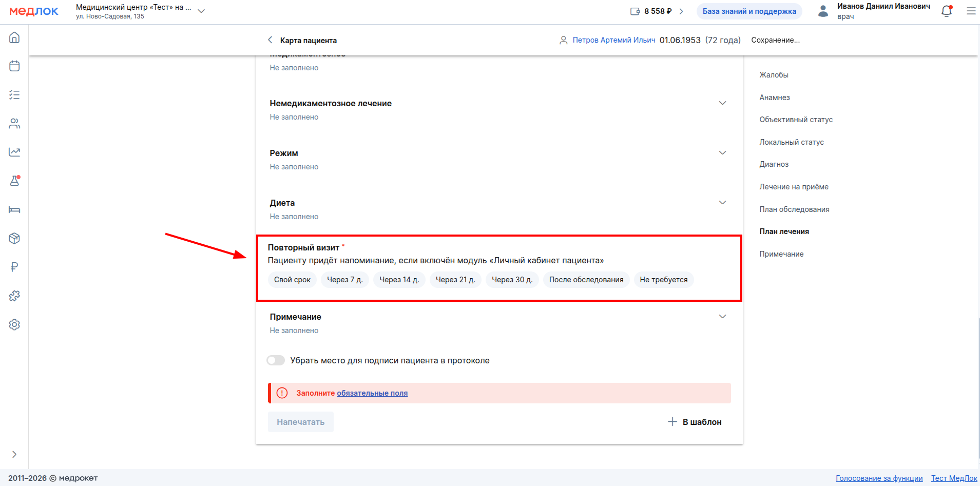Open the calendar icon in sidebar
This screenshot has width=980, height=486.
coord(14,66)
